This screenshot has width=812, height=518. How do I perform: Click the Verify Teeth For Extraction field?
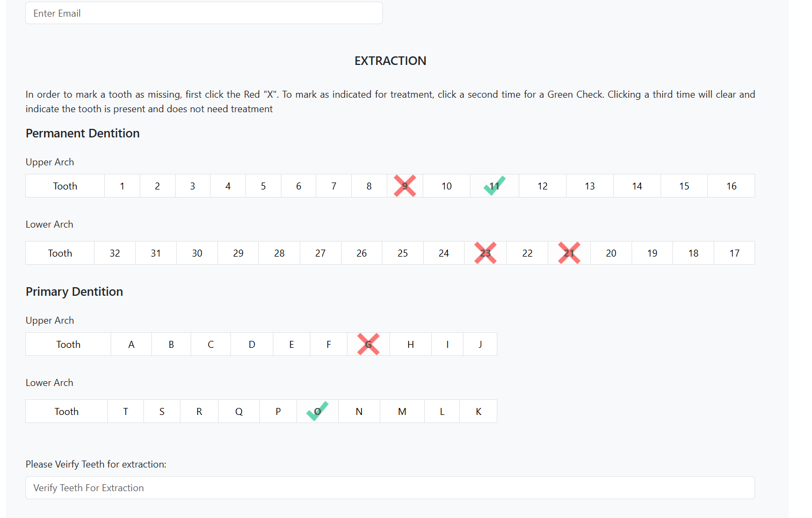pos(390,488)
